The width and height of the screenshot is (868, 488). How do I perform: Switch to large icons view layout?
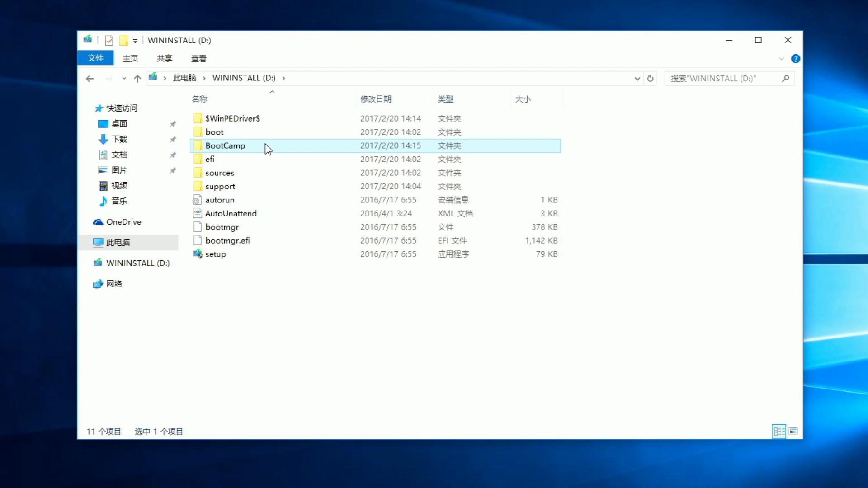(793, 432)
